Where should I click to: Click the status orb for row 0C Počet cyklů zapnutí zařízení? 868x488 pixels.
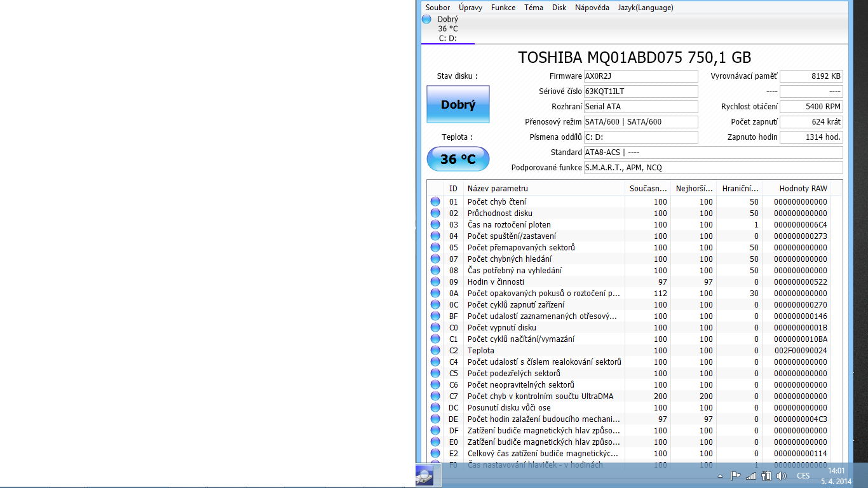tap(435, 304)
